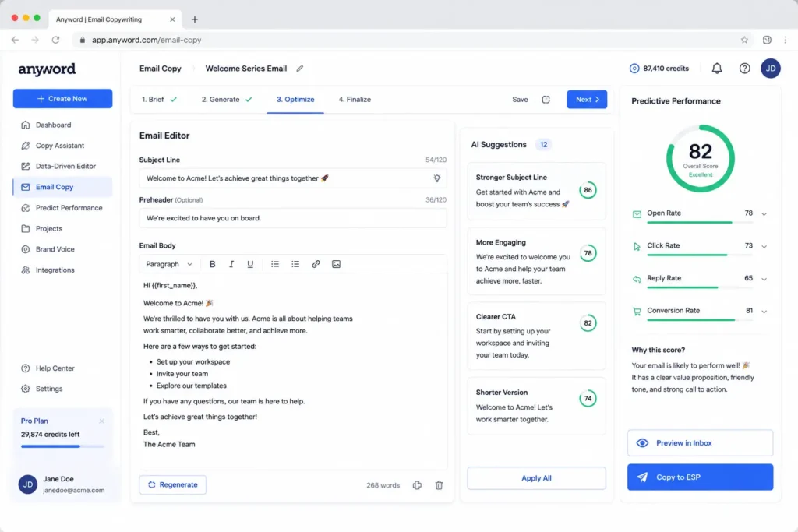
Task: Click the Create New button
Action: 62,99
